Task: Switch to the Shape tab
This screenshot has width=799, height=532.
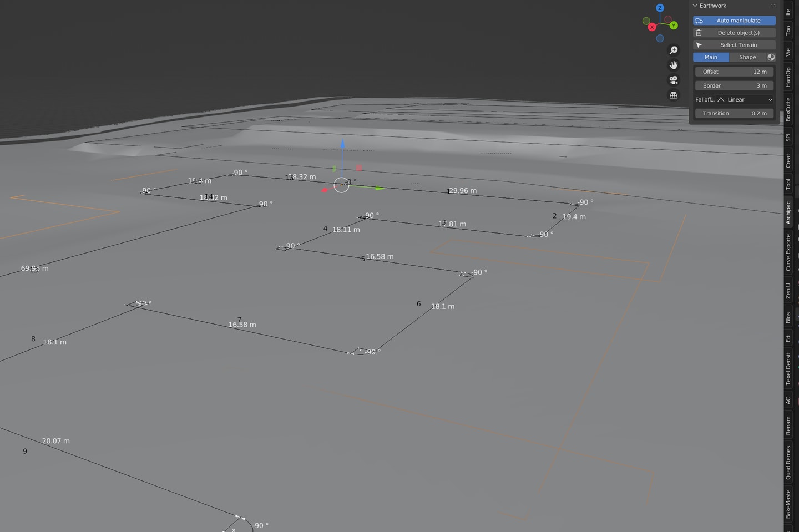Action: click(x=747, y=57)
